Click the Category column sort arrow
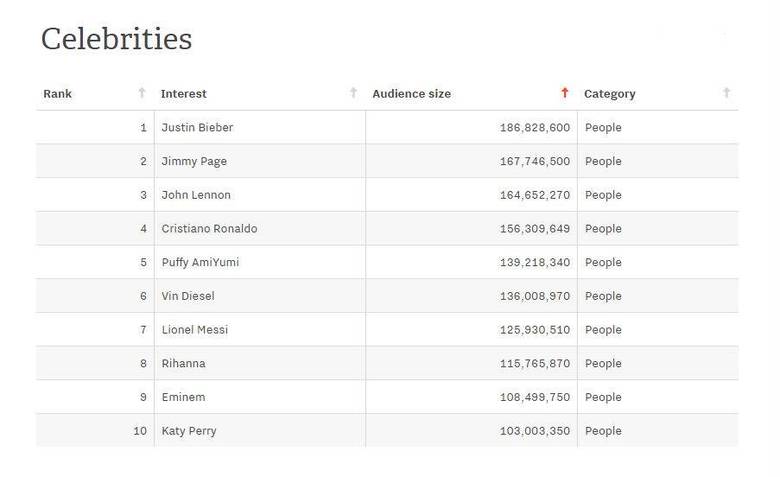 727,93
